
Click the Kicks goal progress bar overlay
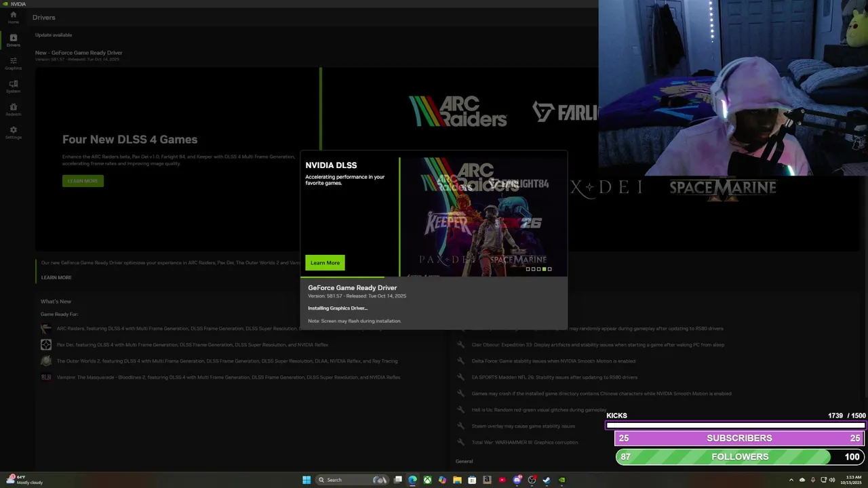coord(736,426)
